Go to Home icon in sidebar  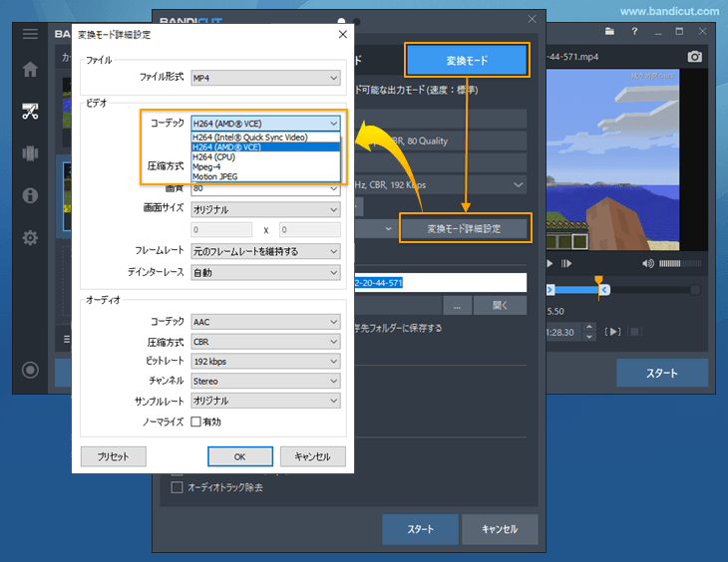pyautogui.click(x=30, y=69)
